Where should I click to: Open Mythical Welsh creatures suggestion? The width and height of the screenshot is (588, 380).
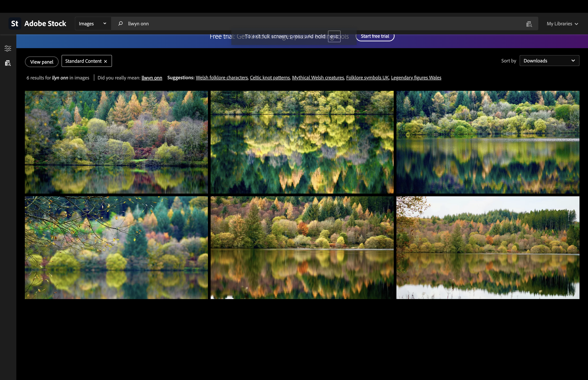(318, 78)
